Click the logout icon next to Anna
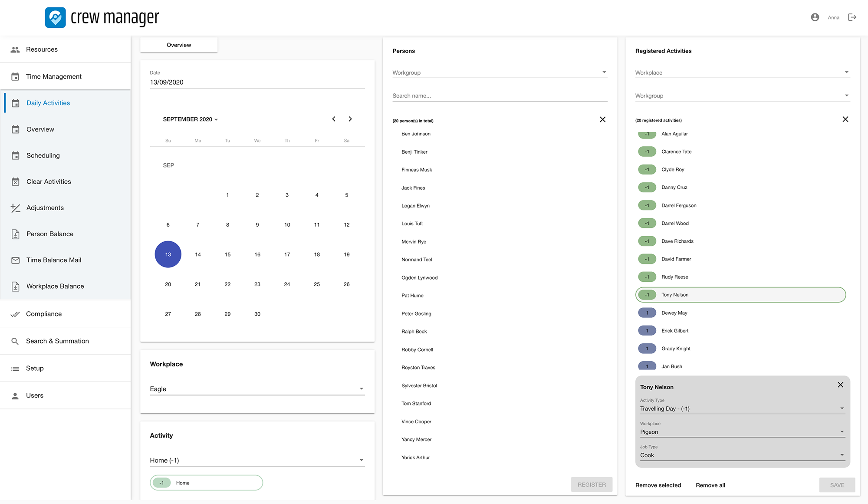Image resolution: width=868 pixels, height=504 pixels. (x=852, y=17)
